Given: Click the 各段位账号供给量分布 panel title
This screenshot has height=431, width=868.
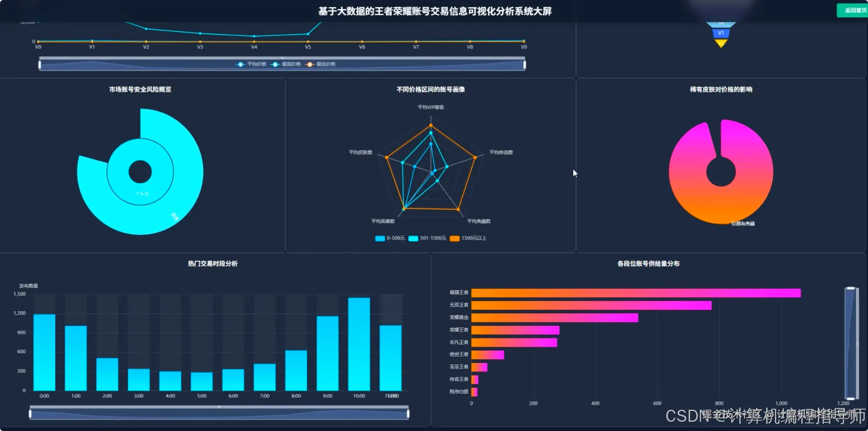Looking at the screenshot, I should [x=648, y=264].
